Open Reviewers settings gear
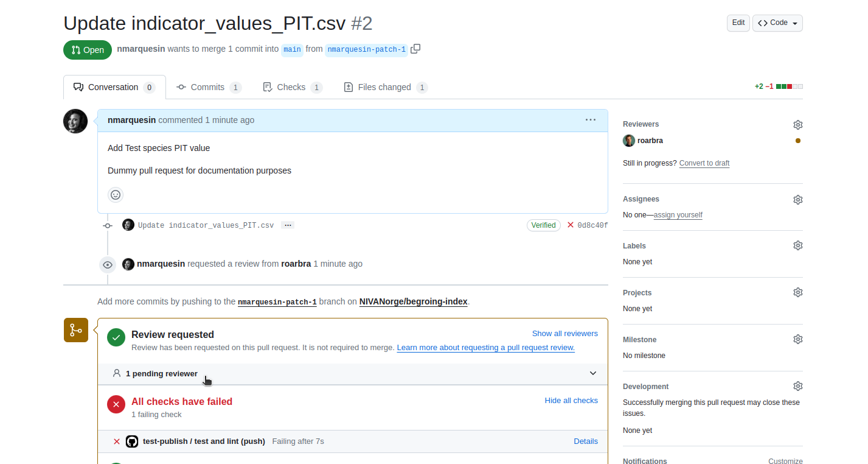868x464 pixels. (x=798, y=125)
